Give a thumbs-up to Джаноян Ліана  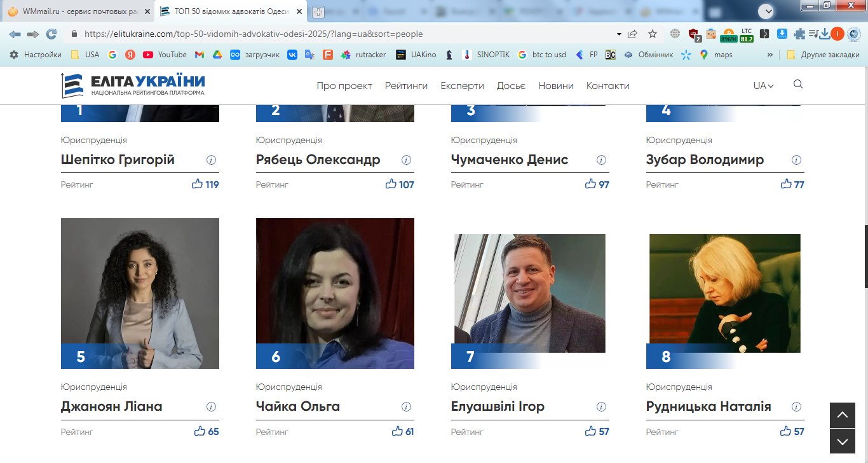click(x=200, y=431)
